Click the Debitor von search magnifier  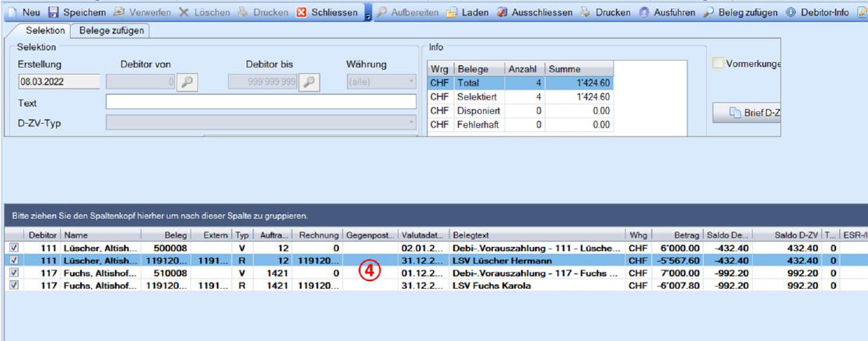pos(187,82)
